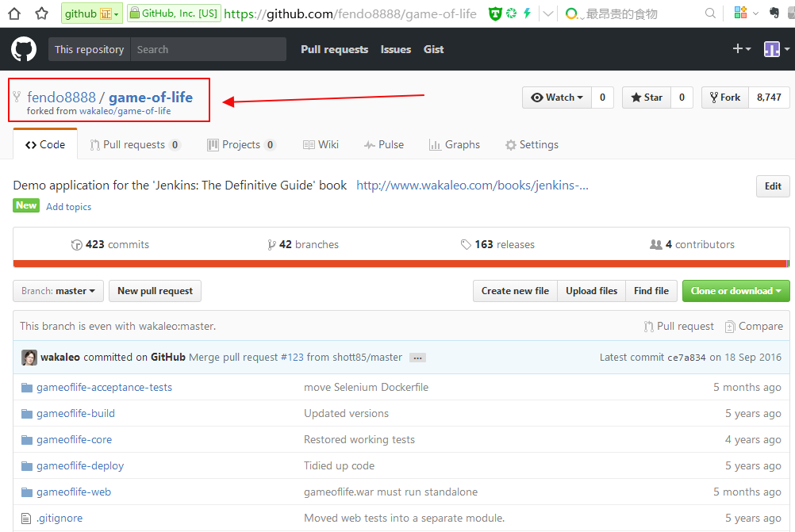The image size is (795, 532).
Task: Open dropdown beside the apps grid icon
Action: 755,13
